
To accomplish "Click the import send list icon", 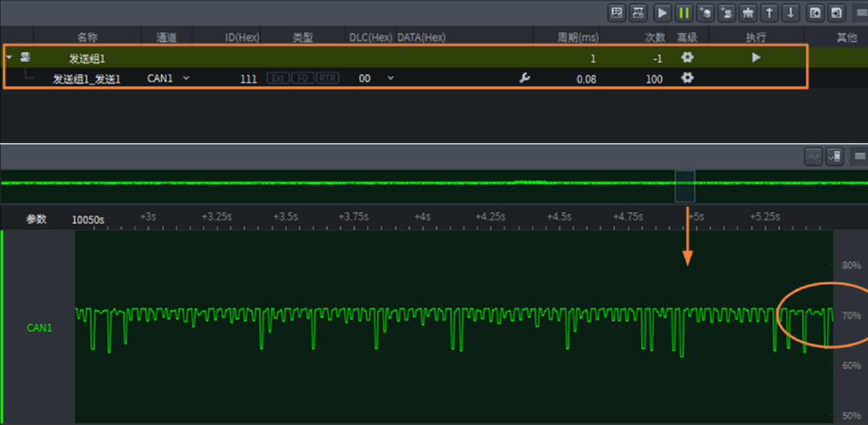I will (x=835, y=13).
